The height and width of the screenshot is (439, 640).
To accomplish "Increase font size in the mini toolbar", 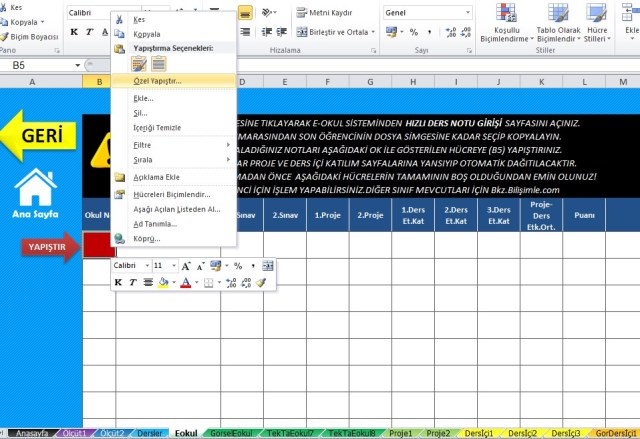I will (186, 266).
